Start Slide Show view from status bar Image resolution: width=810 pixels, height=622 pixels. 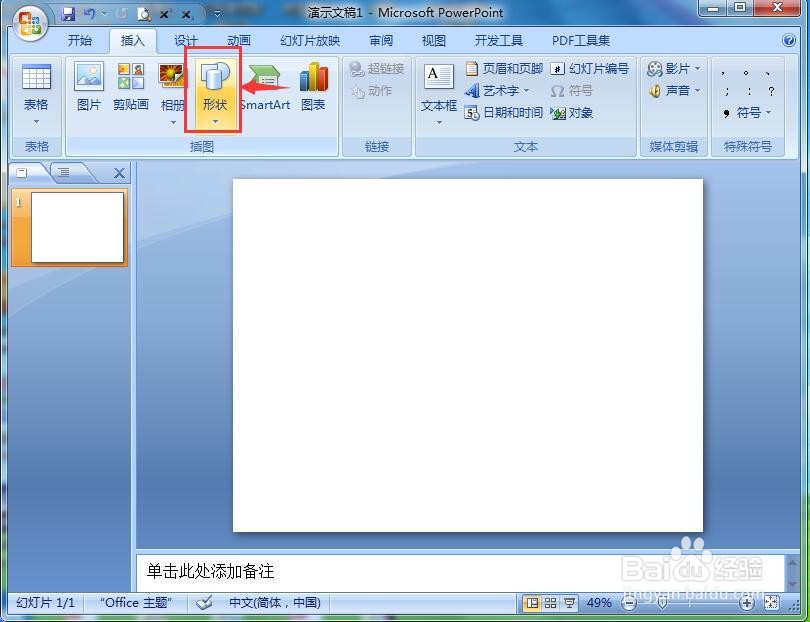[569, 602]
